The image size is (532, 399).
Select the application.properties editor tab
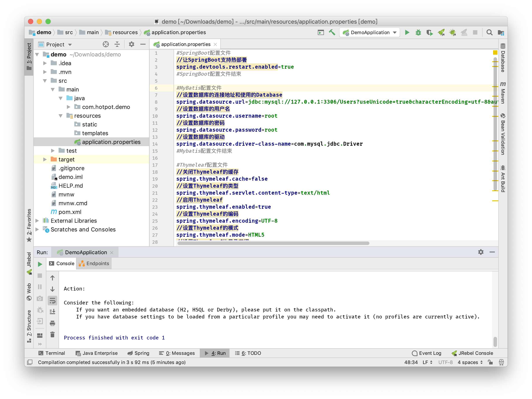coord(185,44)
